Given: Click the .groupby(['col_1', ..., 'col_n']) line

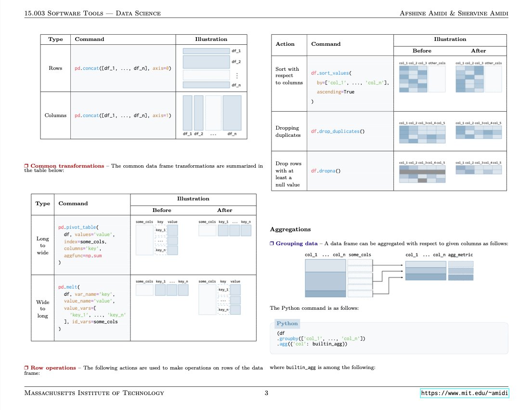Looking at the screenshot, I should (x=321, y=338).
